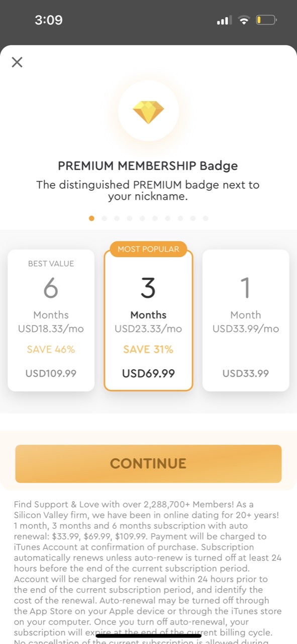Jump to the fifth carousel page dot
The width and height of the screenshot is (297, 644).
142,218
